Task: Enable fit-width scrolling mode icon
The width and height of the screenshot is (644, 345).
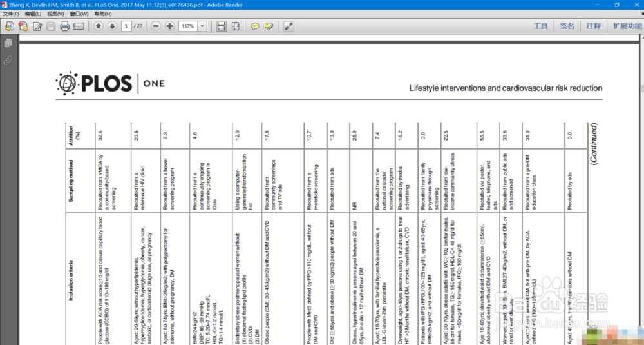Action: tap(222, 26)
